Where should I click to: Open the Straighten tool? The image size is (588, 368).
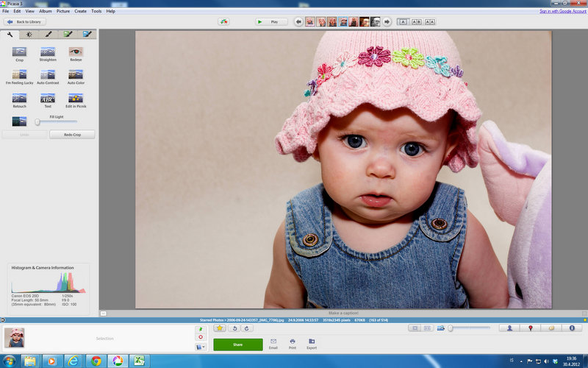point(48,54)
